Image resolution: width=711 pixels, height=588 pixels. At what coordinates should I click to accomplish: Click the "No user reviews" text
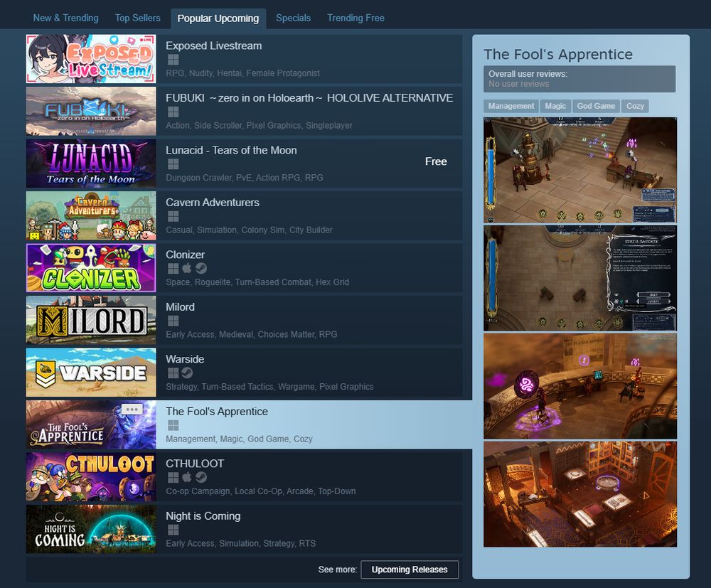tap(519, 84)
